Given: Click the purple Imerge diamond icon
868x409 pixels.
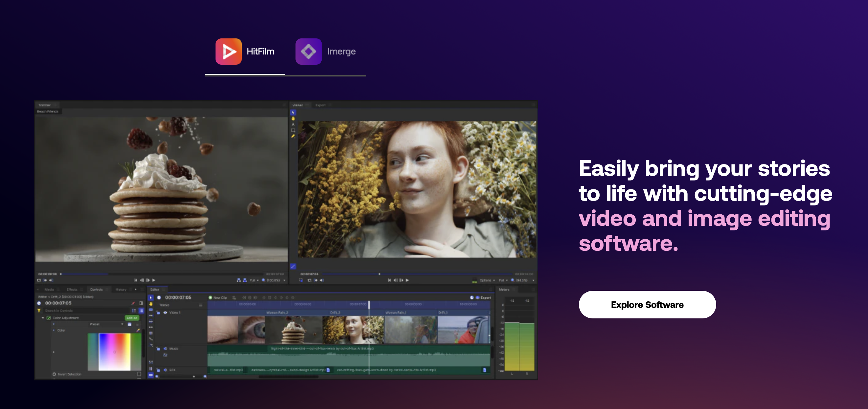Looking at the screenshot, I should (x=308, y=52).
